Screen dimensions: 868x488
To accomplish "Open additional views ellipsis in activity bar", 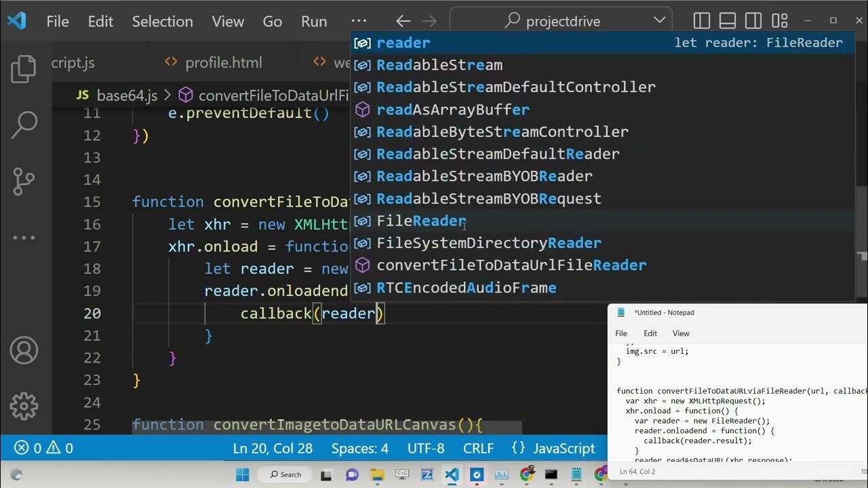I will [x=24, y=238].
